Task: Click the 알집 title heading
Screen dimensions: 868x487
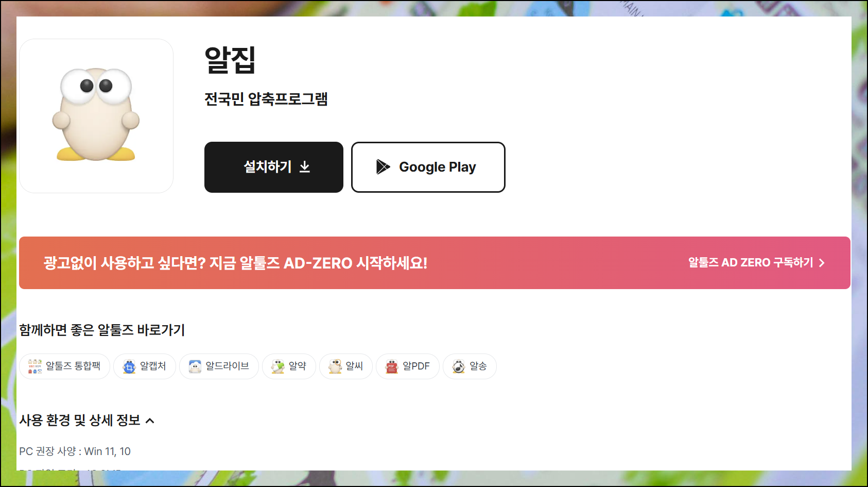Action: 230,60
